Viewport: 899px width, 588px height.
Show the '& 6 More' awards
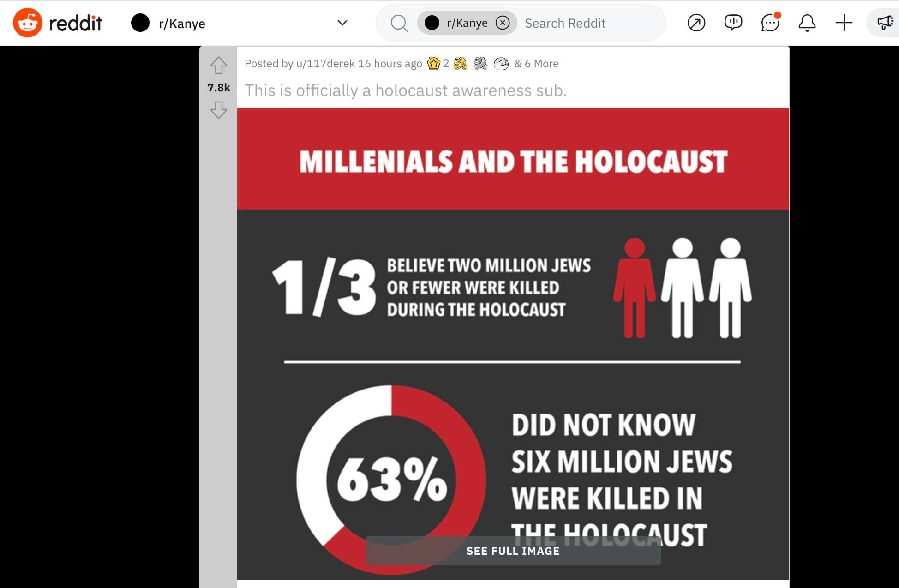tap(536, 64)
